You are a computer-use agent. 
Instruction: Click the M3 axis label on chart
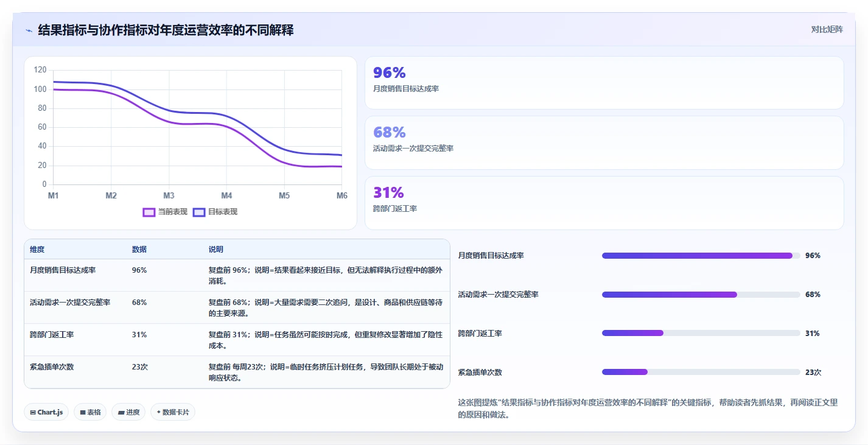[x=169, y=195]
